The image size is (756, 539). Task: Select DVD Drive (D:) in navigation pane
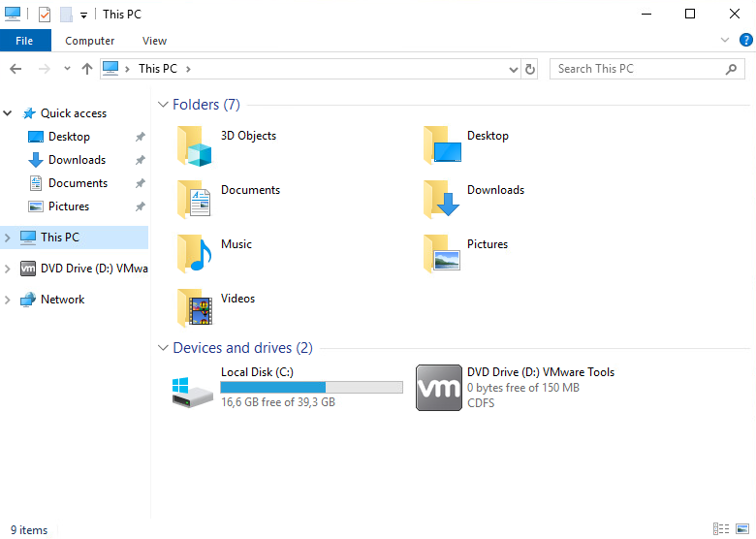(84, 269)
